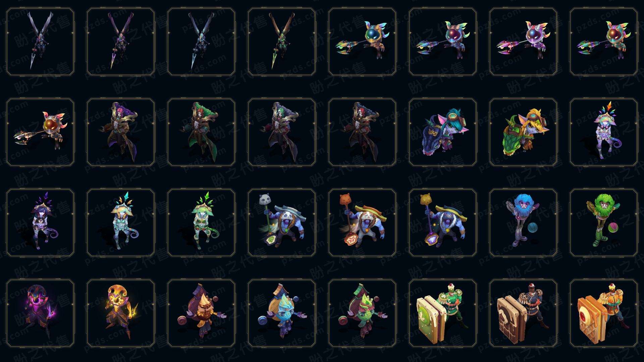Screen dimensions: 644x362
Task: Select the blue pug with basketball
Action: (x=523, y=223)
